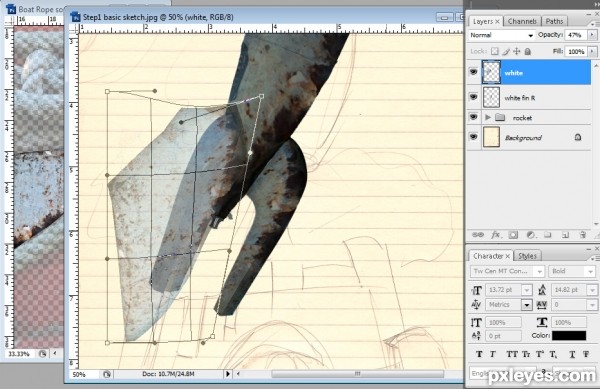Toggle Small Caps text style
This screenshot has width=600, height=389.
[526, 354]
